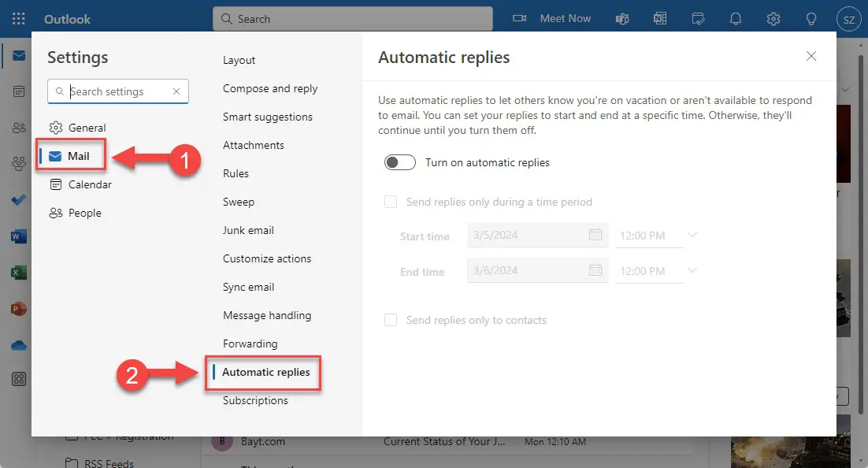This screenshot has width=868, height=468.
Task: Open the OneNote feed icon
Action: (660, 19)
